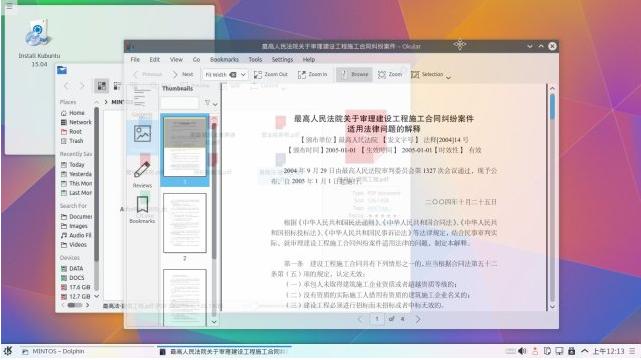This screenshot has height=360, width=641.
Task: Open the Edit menu in Okular
Action: pos(155,60)
